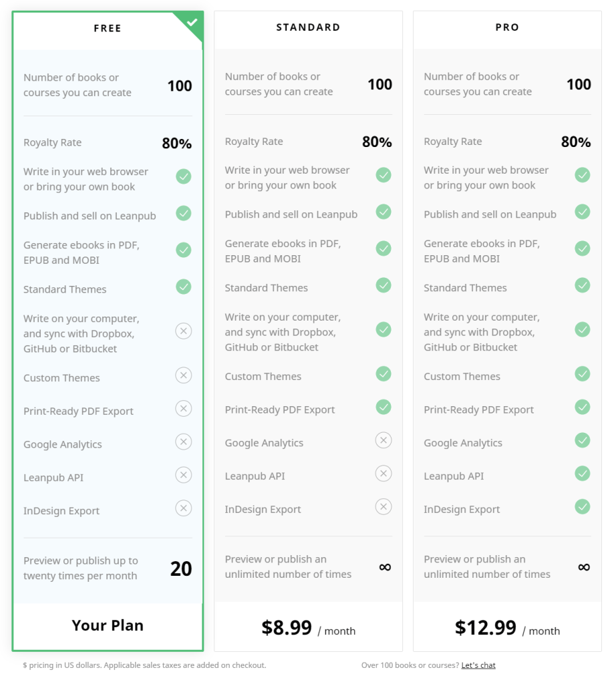The image size is (616, 684).
Task: Click Pro plan's Google Analytics check icon
Action: [x=583, y=440]
